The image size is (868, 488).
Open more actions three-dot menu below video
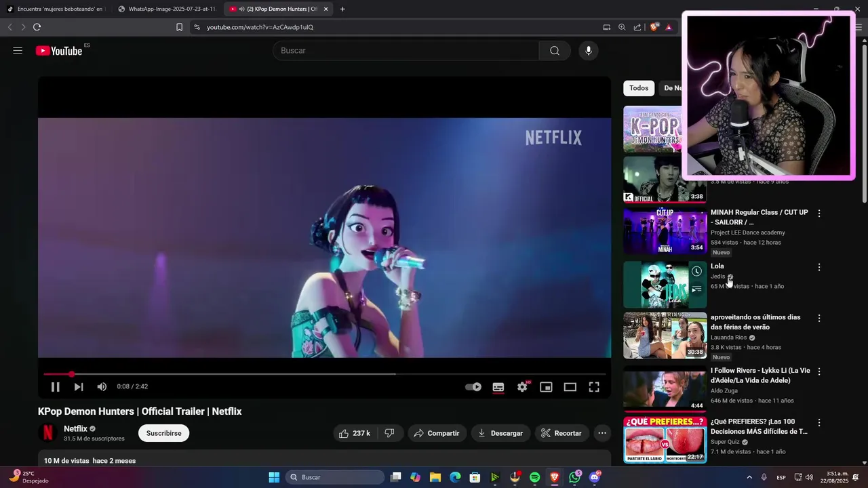[x=601, y=433]
